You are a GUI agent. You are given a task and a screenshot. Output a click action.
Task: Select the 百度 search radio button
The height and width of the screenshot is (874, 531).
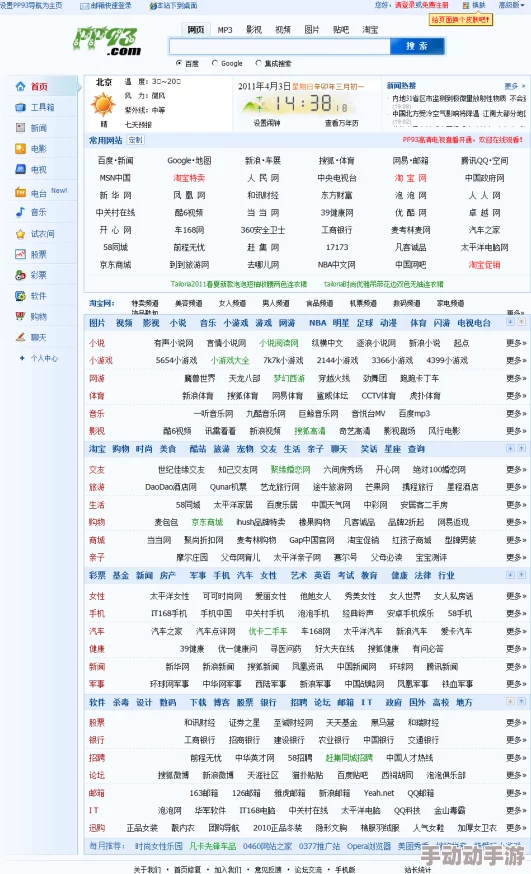[x=179, y=63]
